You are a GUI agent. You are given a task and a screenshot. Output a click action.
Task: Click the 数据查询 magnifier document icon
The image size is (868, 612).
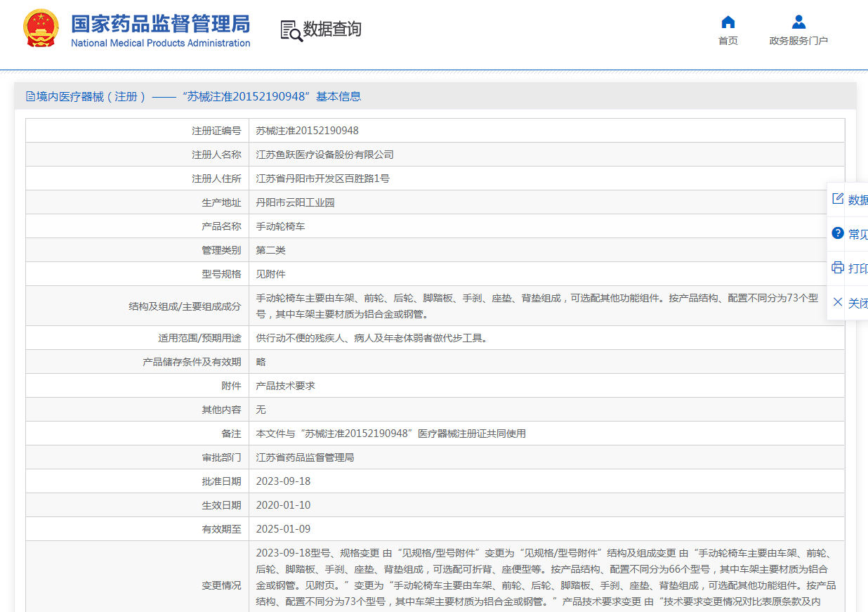coord(291,30)
